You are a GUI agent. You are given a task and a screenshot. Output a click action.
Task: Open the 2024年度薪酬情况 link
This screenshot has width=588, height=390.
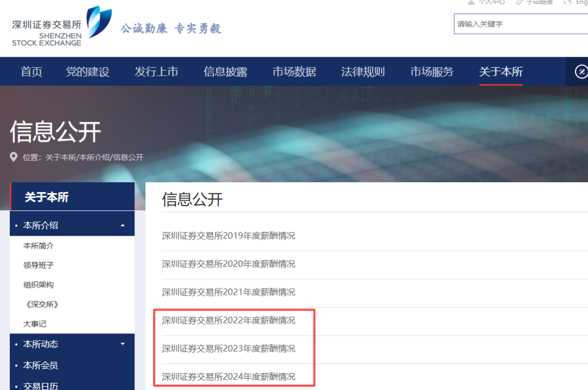228,376
